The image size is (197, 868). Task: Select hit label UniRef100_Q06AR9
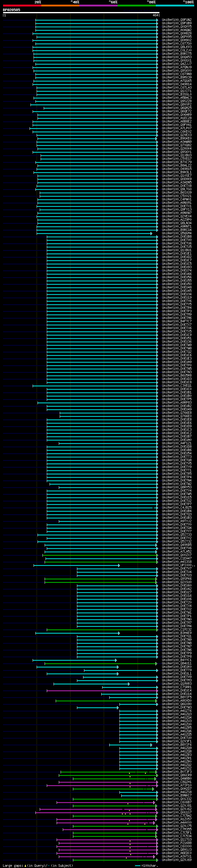click(177, 115)
